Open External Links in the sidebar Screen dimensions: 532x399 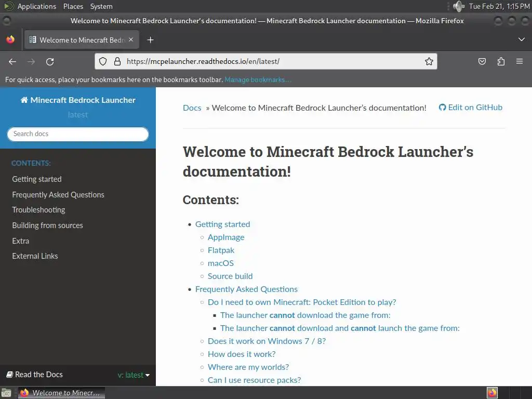point(35,256)
